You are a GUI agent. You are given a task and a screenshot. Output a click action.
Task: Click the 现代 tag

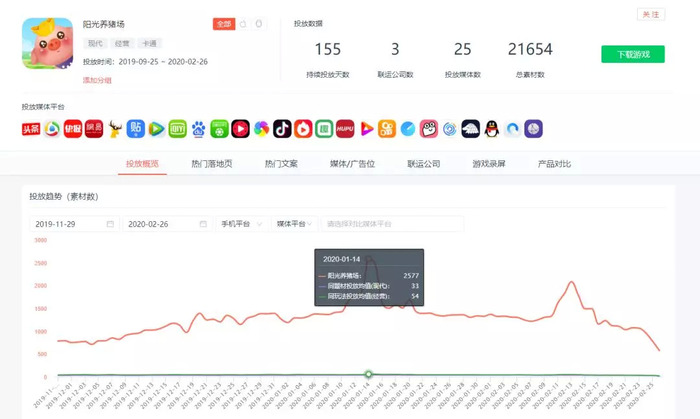pyautogui.click(x=95, y=43)
